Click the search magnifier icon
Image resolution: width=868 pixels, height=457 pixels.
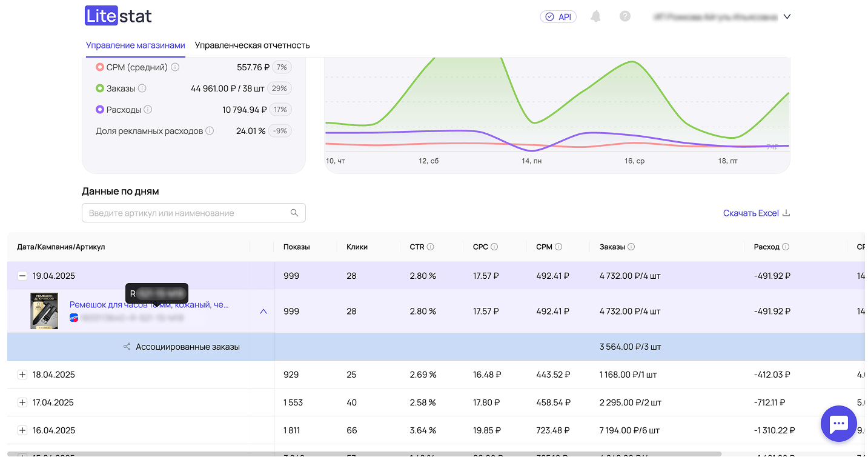click(x=294, y=213)
